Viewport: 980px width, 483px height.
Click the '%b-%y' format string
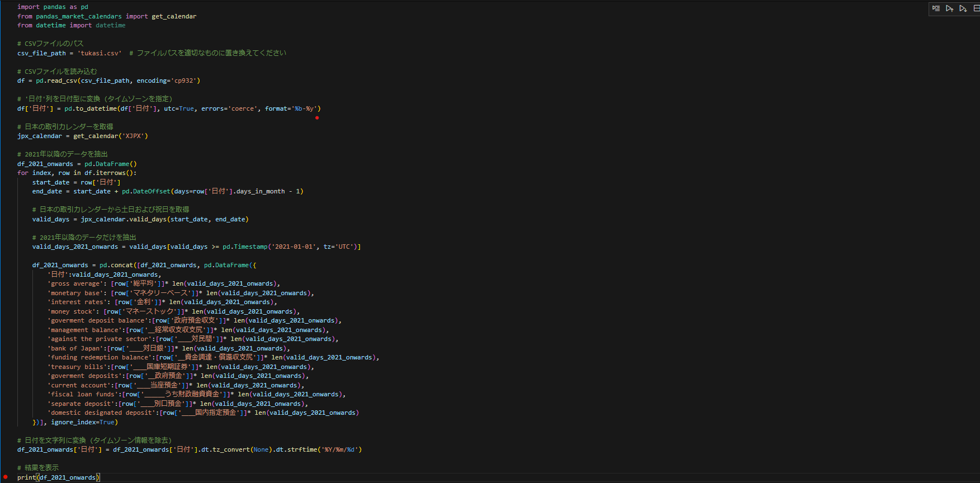[306, 109]
